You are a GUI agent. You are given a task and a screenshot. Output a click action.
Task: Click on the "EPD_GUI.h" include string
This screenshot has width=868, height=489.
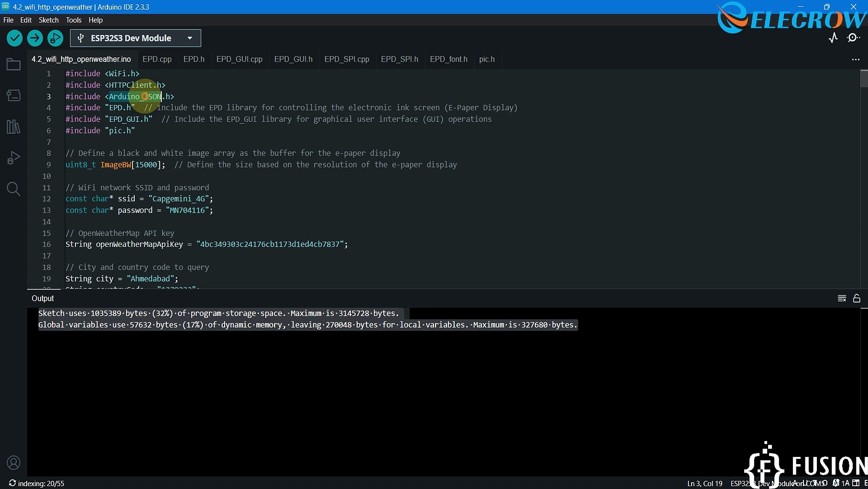coord(129,119)
